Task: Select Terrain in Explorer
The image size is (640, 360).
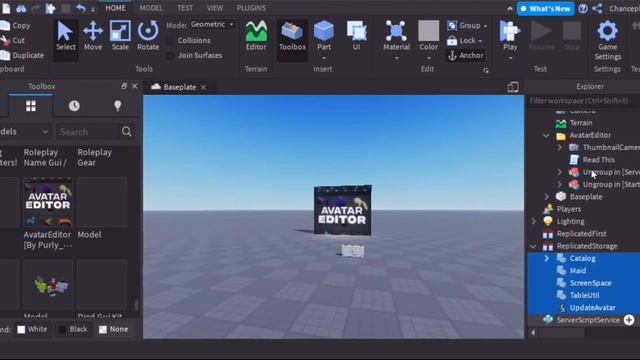Action: 580,123
